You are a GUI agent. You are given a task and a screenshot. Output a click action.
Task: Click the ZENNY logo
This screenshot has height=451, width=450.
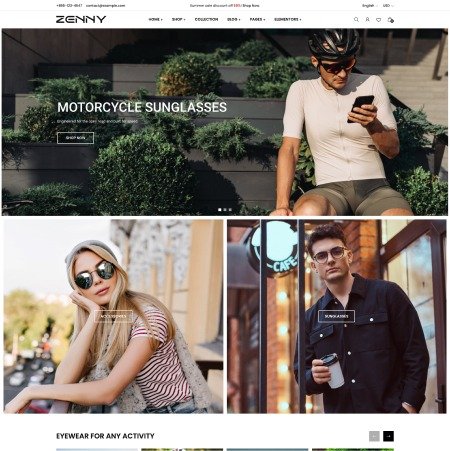coord(81,19)
